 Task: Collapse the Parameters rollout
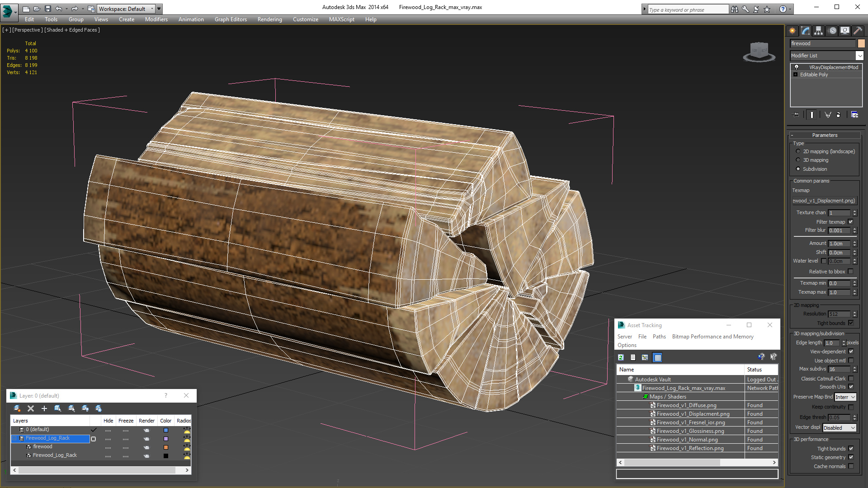pyautogui.click(x=825, y=135)
